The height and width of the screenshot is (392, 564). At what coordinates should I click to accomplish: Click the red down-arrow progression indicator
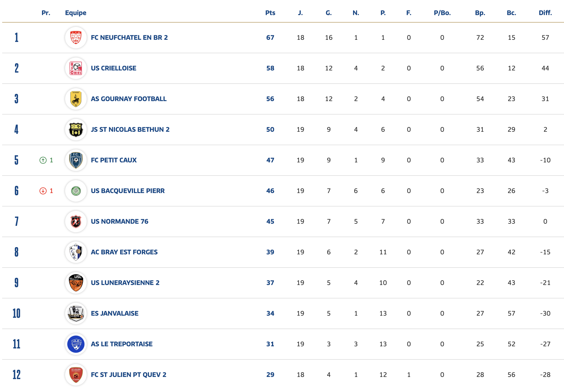tap(43, 191)
